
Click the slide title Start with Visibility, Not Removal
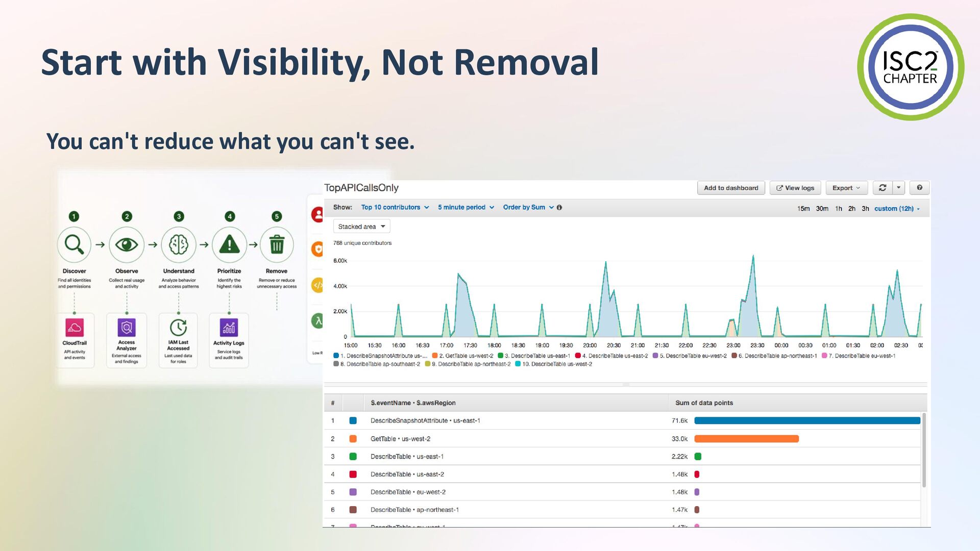pyautogui.click(x=320, y=62)
